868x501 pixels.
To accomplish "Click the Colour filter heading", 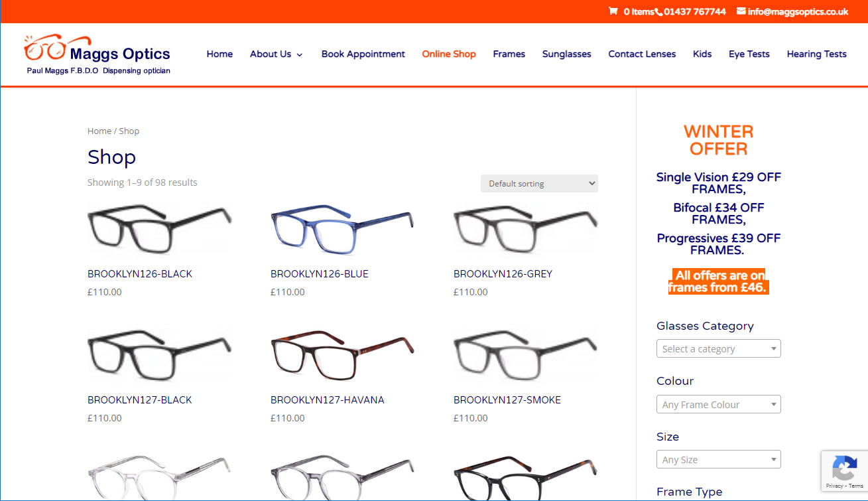I will (675, 381).
